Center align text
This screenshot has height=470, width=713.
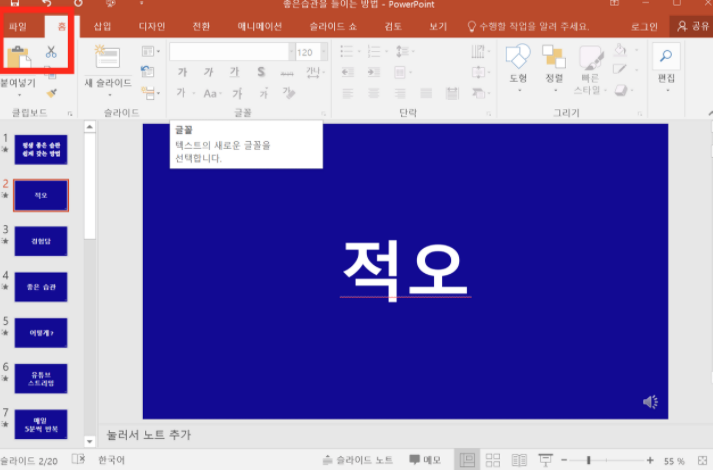(374, 93)
